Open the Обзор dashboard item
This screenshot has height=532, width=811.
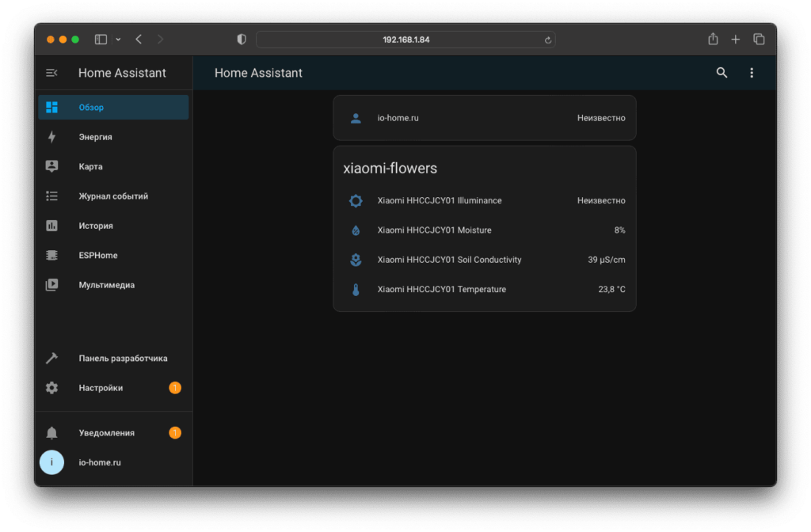click(113, 107)
